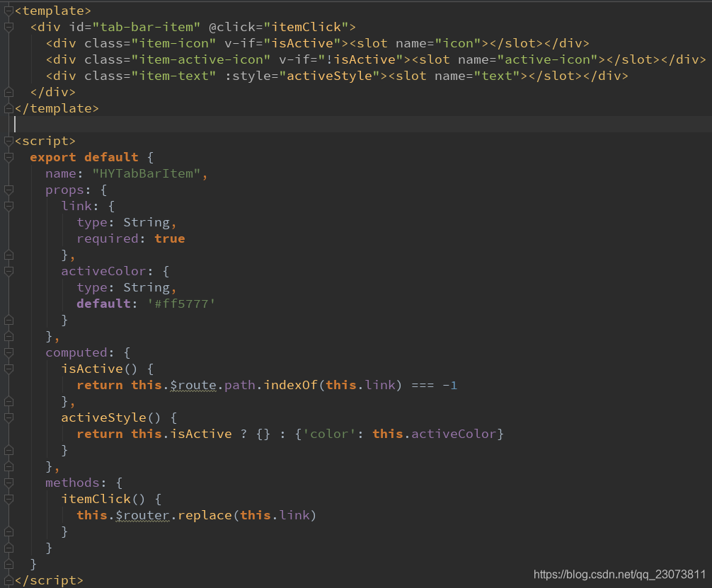Fold the export default object

click(8, 158)
